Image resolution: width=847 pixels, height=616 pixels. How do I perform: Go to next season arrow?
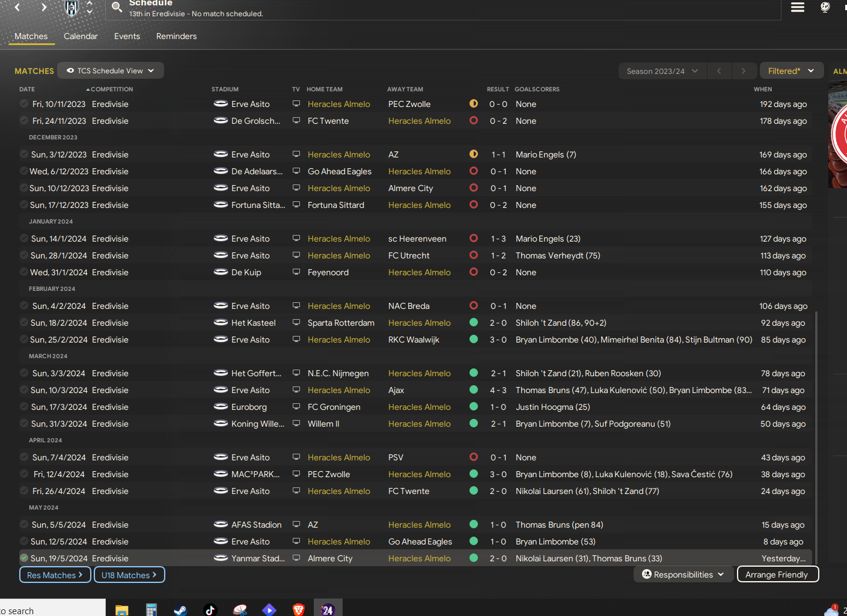744,71
